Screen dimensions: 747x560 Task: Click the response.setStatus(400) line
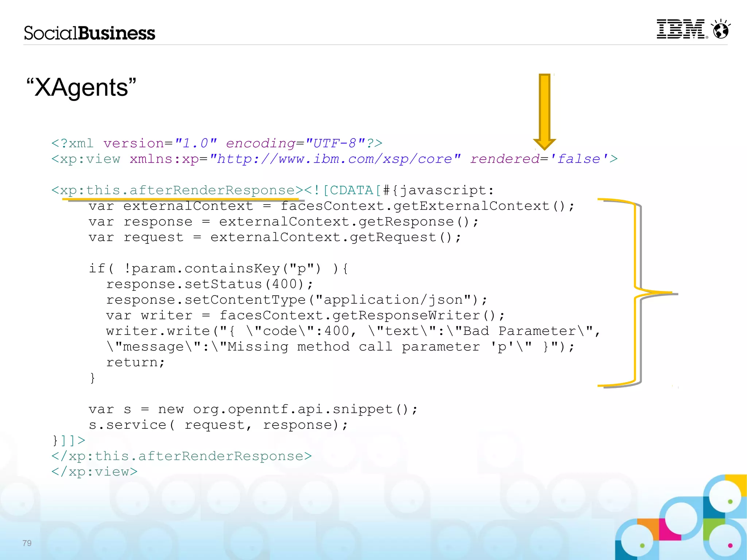pyautogui.click(x=210, y=284)
